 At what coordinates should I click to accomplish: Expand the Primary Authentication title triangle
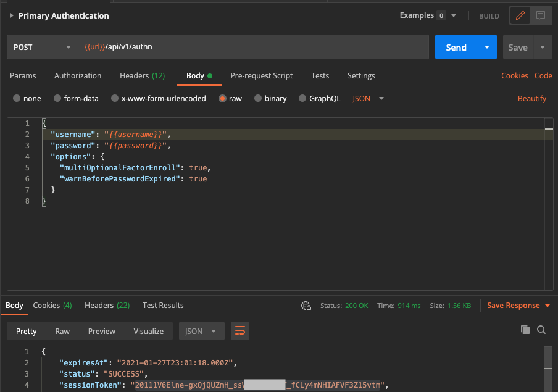click(x=12, y=15)
